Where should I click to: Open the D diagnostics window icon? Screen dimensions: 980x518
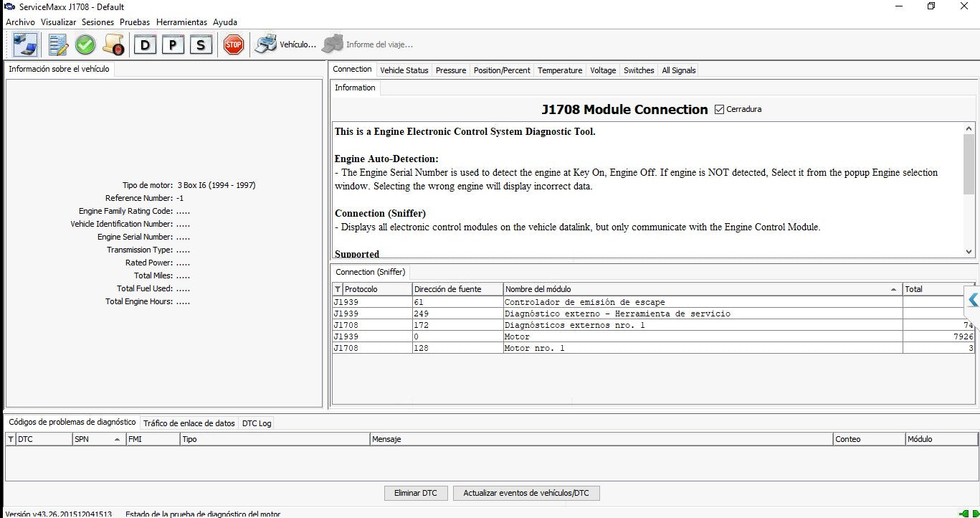coord(146,44)
